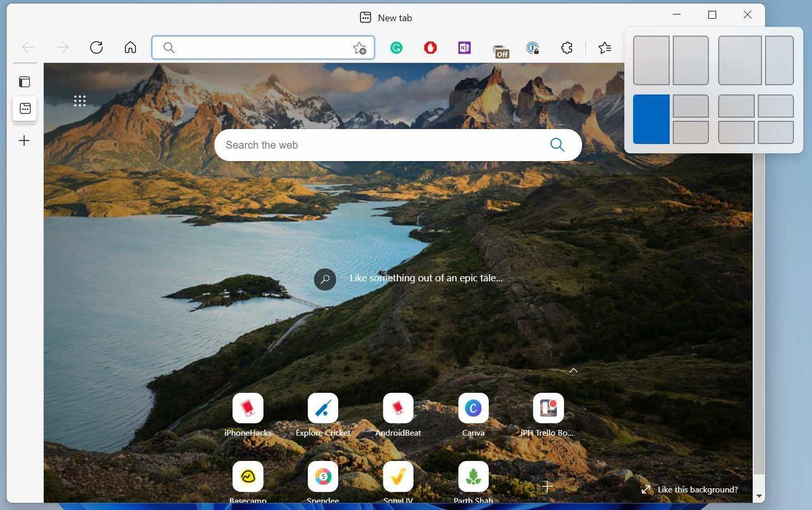Open the OneNote clipper extension
This screenshot has height=510, width=812.
pos(464,48)
